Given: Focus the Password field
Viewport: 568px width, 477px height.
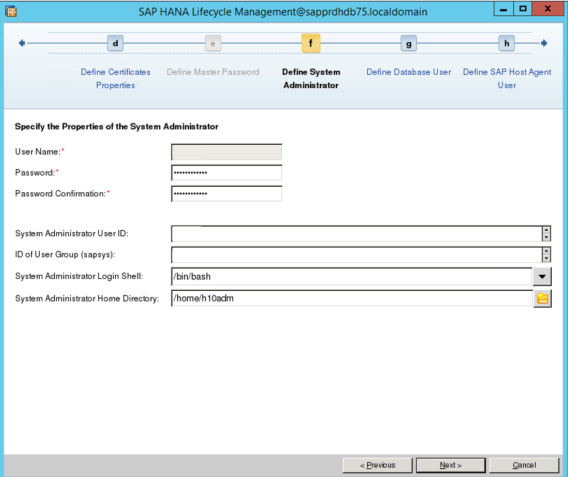Looking at the screenshot, I should (x=226, y=173).
